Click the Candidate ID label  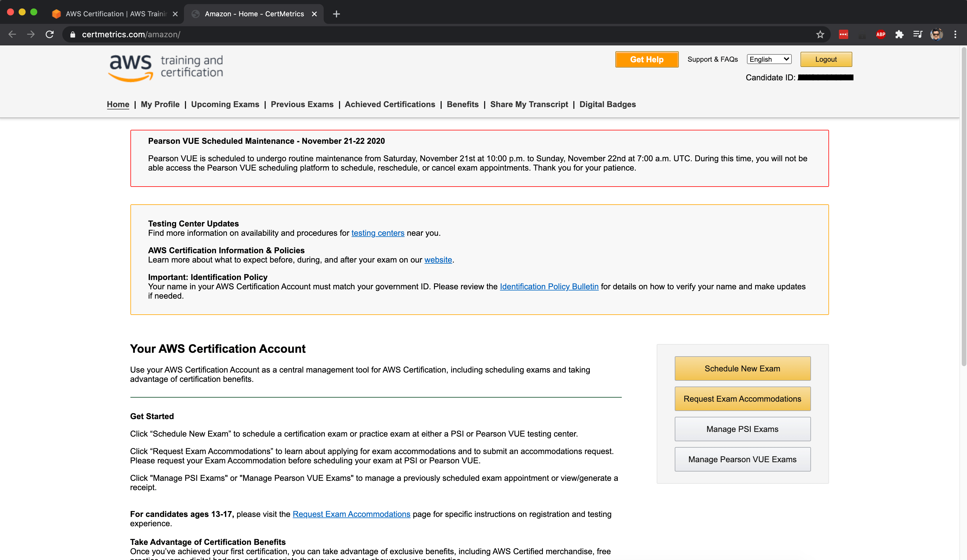pyautogui.click(x=770, y=77)
